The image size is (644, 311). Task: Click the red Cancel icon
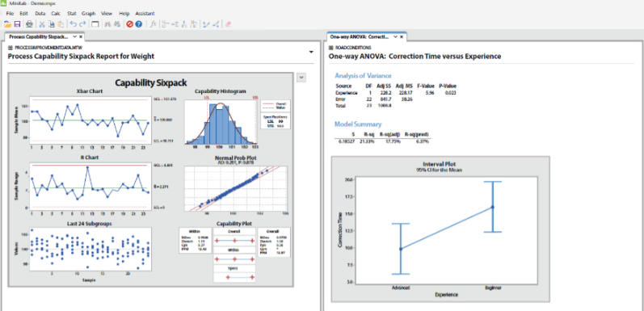pos(130,24)
